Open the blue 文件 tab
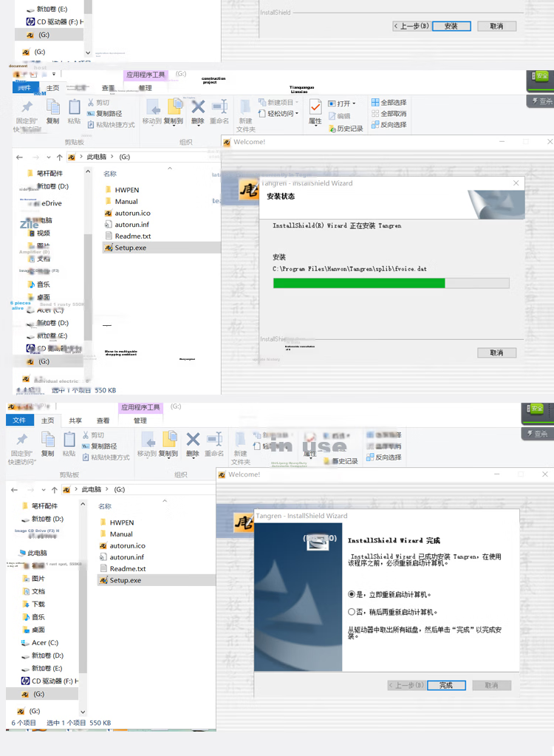This screenshot has height=756, width=554. coord(19,420)
